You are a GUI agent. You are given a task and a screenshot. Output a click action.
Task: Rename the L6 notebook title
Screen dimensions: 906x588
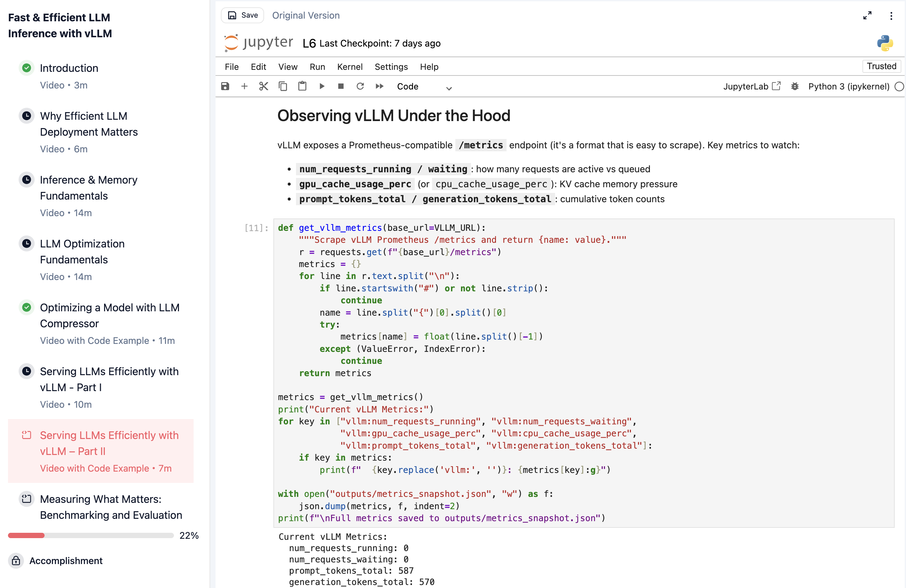click(x=309, y=43)
